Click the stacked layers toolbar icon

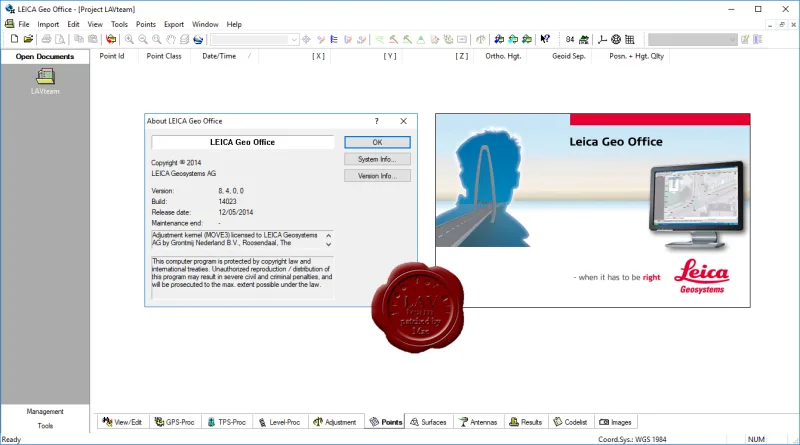[x=184, y=39]
